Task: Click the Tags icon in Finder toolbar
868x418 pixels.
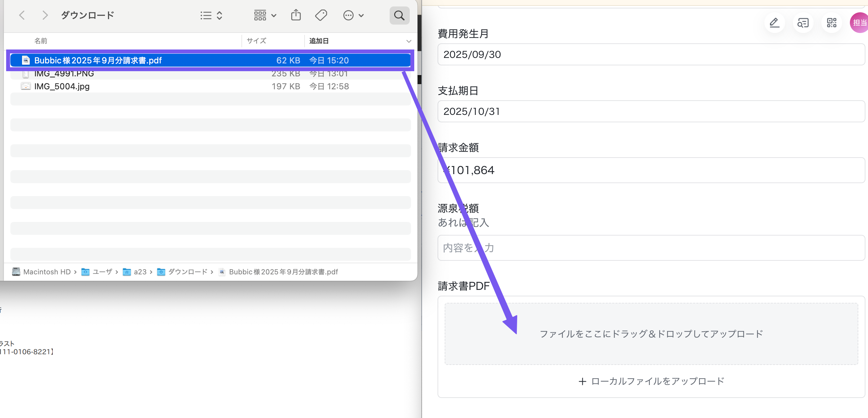Action: pos(321,15)
